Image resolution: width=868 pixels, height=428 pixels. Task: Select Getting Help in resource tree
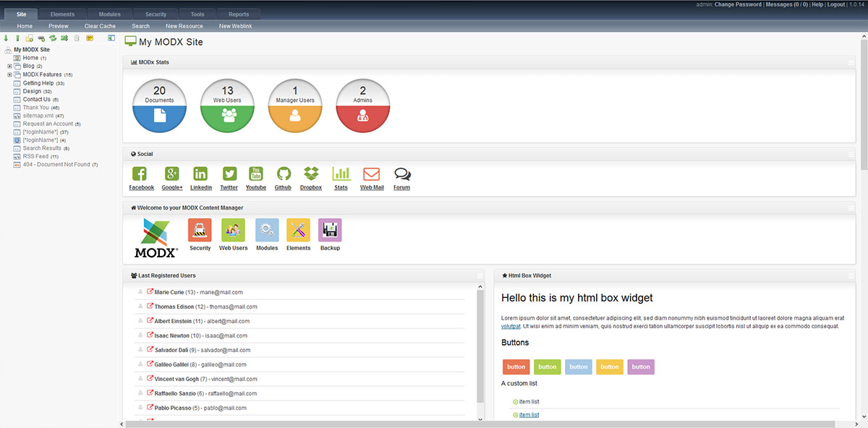coord(38,83)
